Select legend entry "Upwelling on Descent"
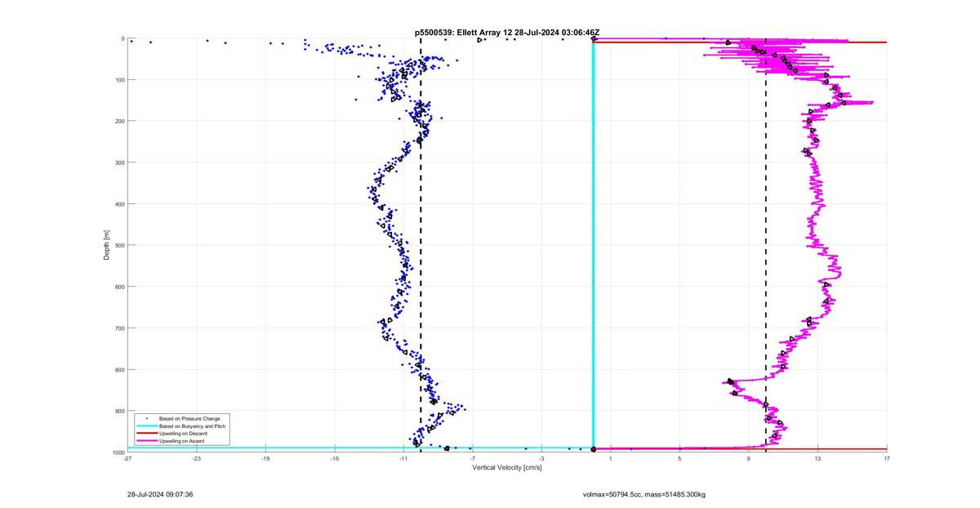This screenshot has height=508, width=980. [185, 434]
